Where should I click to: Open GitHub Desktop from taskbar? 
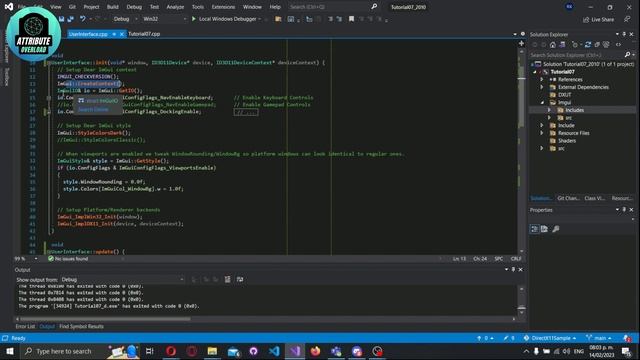[x=253, y=351]
